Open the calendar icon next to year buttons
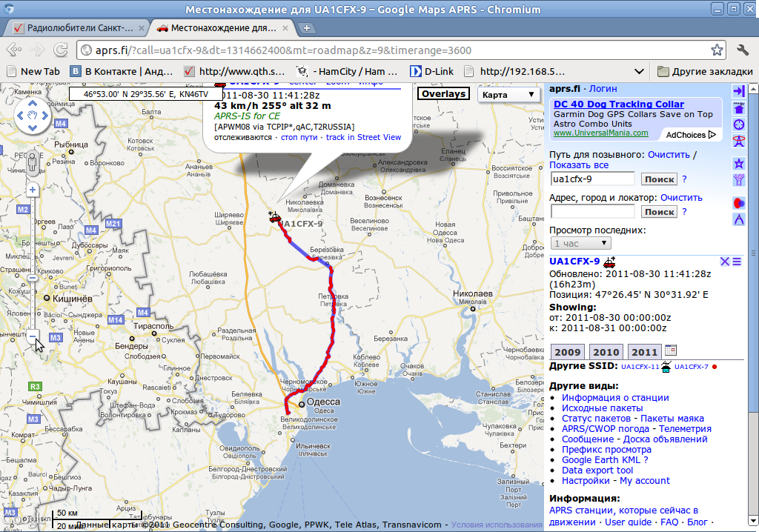Viewport: 759px width, 532px height. (x=669, y=350)
